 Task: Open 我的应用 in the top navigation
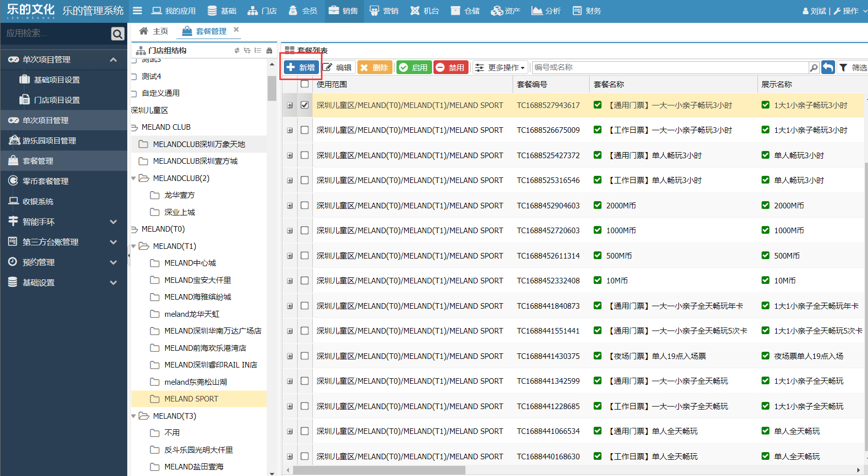(174, 11)
